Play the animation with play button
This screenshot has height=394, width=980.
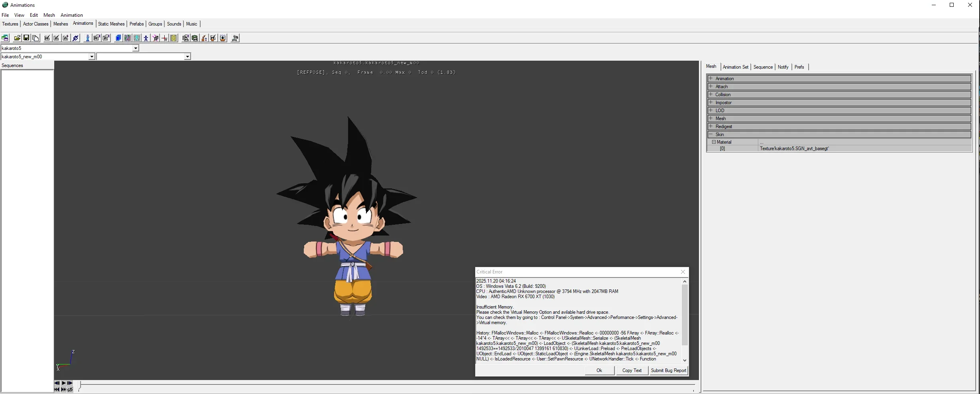tap(63, 383)
